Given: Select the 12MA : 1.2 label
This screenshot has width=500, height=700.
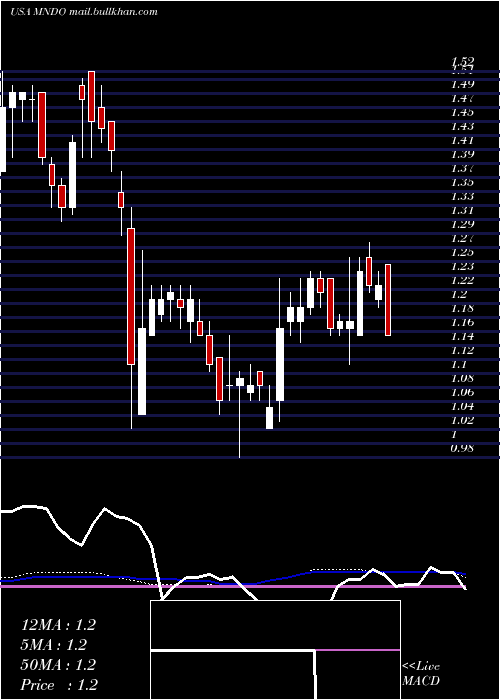Looking at the screenshot, I should pos(58,625).
